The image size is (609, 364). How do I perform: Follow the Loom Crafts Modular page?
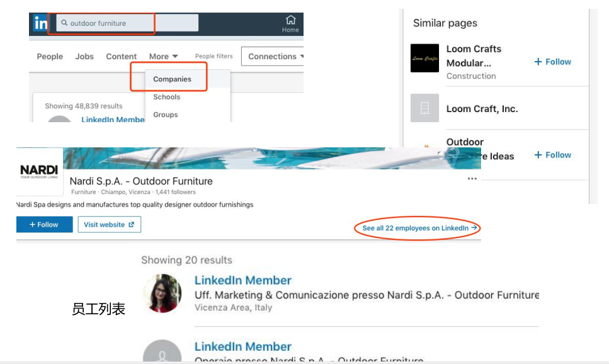pyautogui.click(x=553, y=62)
